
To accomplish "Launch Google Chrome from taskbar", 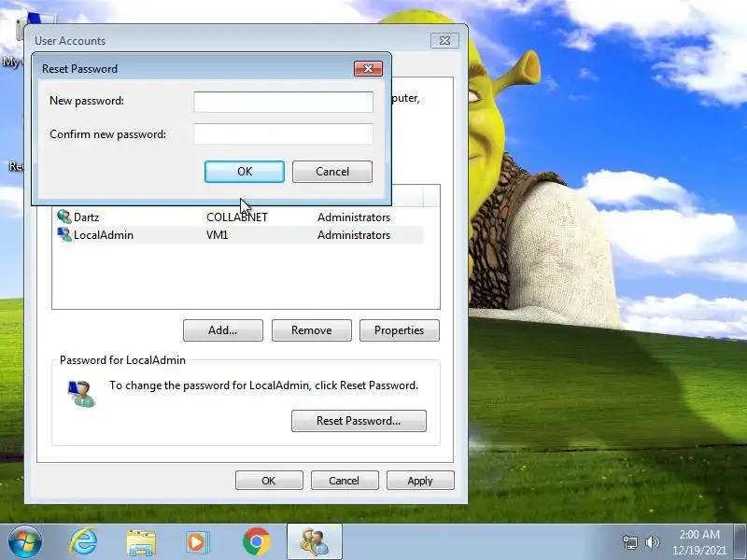I will point(256,542).
